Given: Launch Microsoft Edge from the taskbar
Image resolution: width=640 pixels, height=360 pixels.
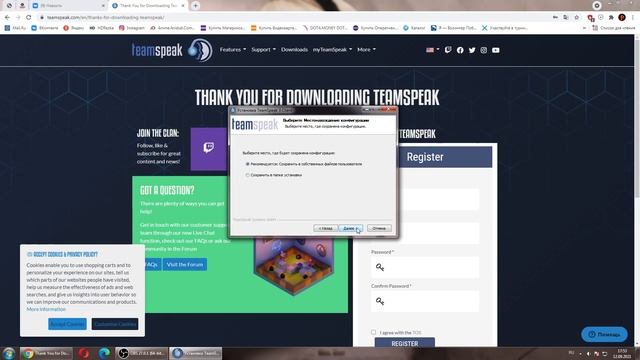Looking at the screenshot, I should (x=104, y=353).
